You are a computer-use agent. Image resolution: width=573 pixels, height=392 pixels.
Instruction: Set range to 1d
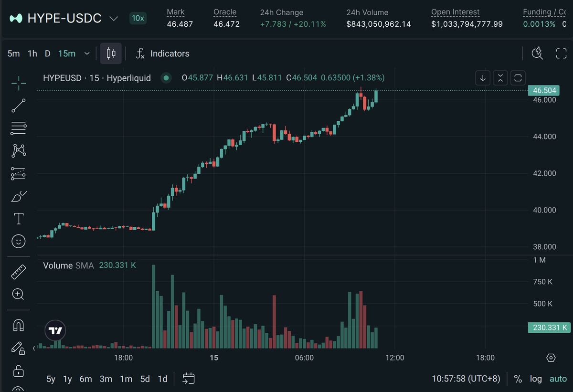162,379
